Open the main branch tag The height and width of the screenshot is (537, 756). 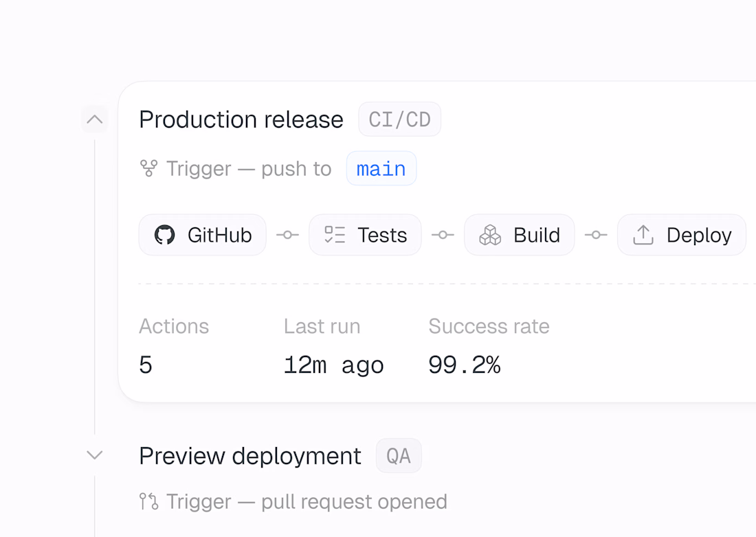point(381,168)
